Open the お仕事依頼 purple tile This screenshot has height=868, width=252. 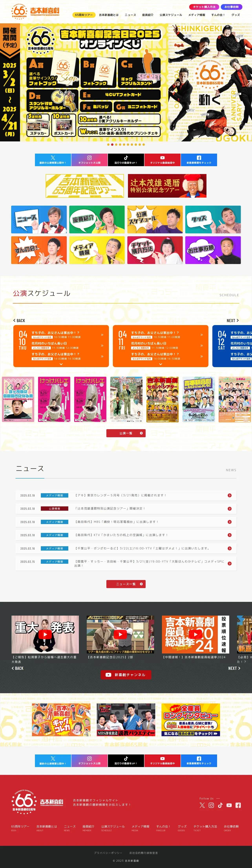click(213, 250)
